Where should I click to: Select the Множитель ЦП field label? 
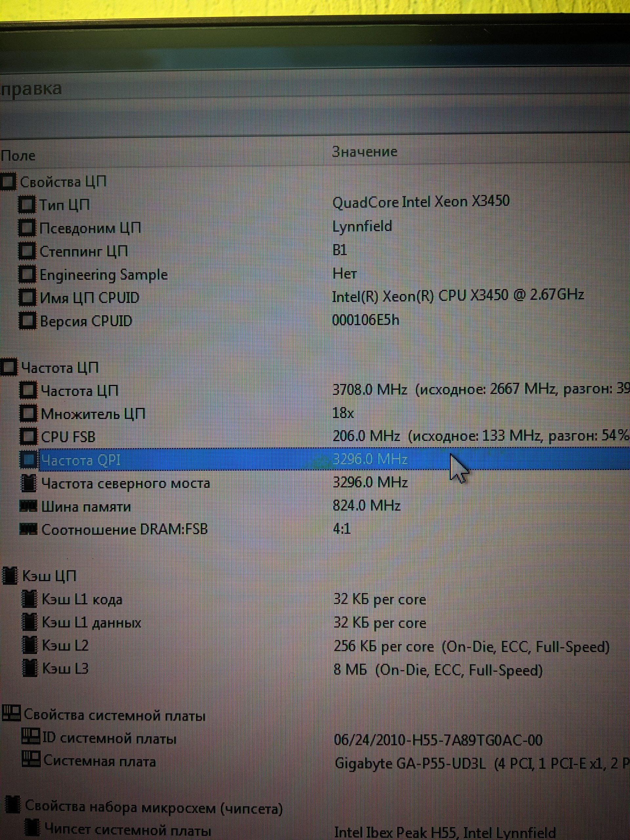[x=93, y=414]
